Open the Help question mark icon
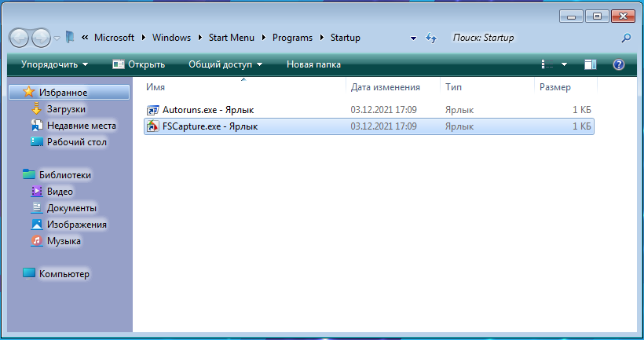Screen dimensions: 644x340 point(618,64)
